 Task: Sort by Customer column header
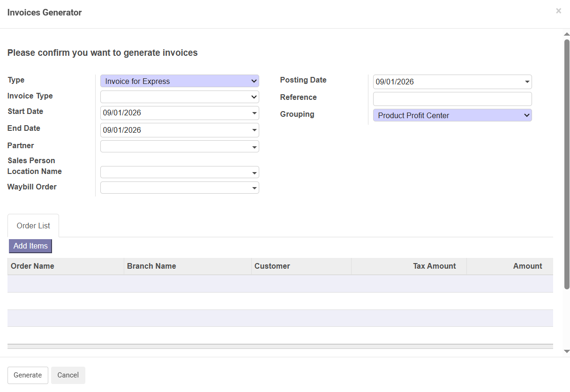pyautogui.click(x=272, y=266)
